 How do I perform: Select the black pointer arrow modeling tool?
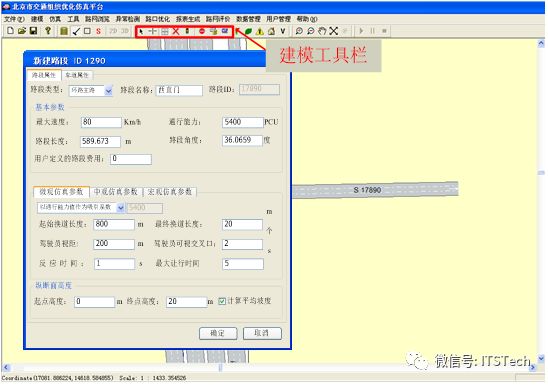[x=141, y=31]
